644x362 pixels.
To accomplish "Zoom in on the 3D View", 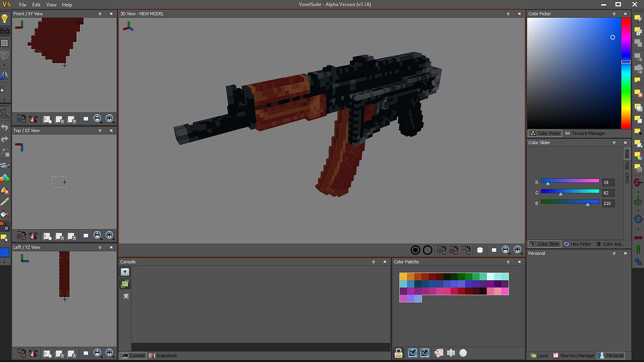I will click(x=518, y=250).
